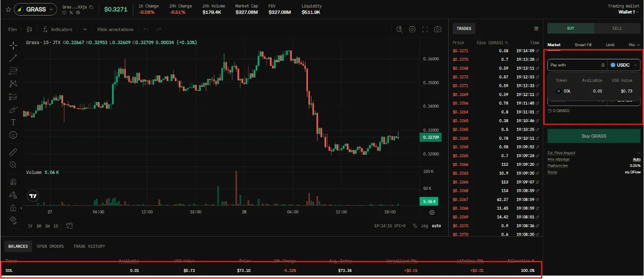Screen dimensions: 644x279
Task: Open the Pro order type dropdown
Action: coord(634,45)
